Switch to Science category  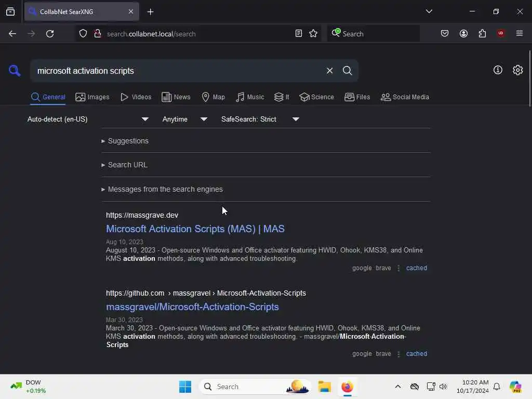(x=316, y=97)
